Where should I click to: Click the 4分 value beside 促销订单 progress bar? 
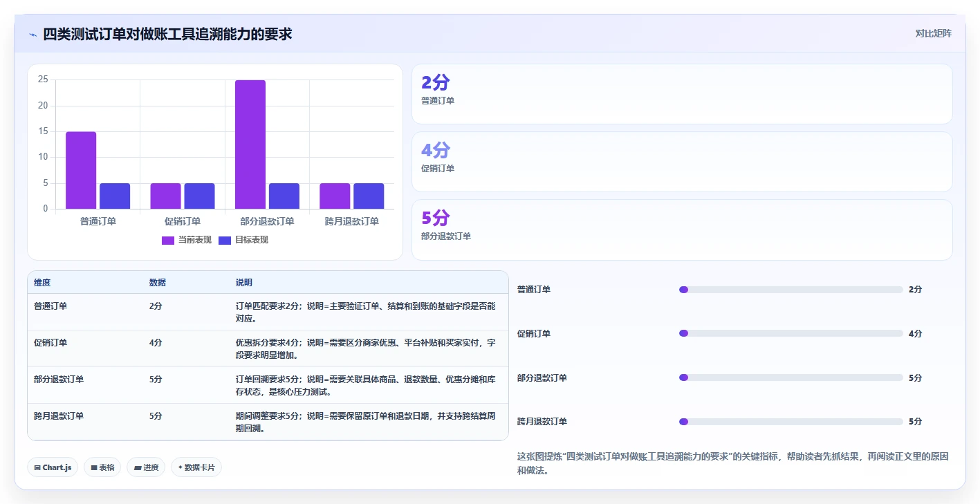tap(915, 334)
